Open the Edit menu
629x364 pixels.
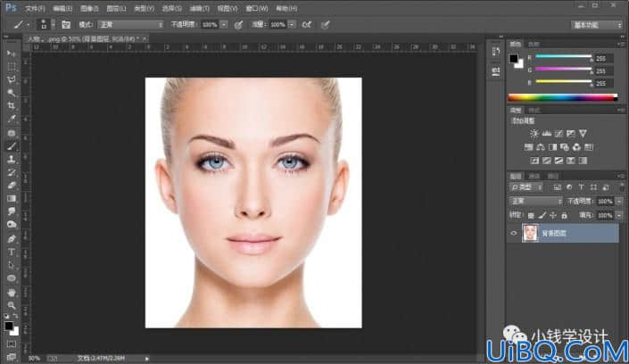click(62, 8)
